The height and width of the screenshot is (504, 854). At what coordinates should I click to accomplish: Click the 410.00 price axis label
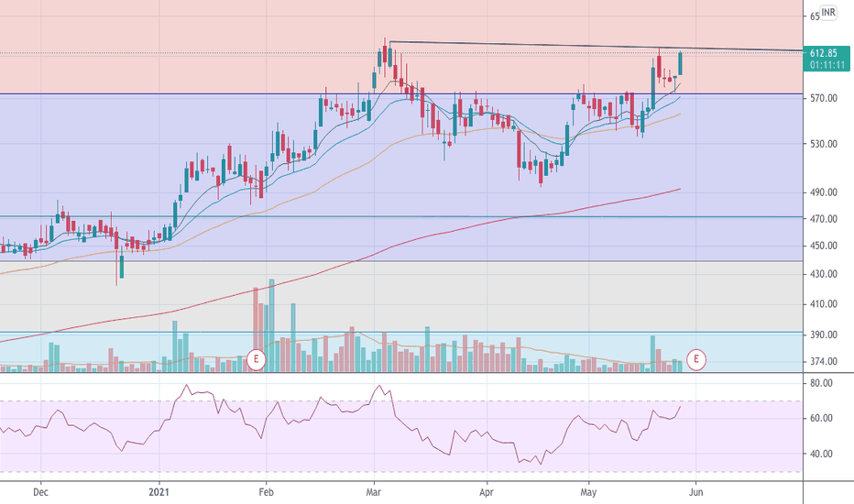tap(823, 304)
